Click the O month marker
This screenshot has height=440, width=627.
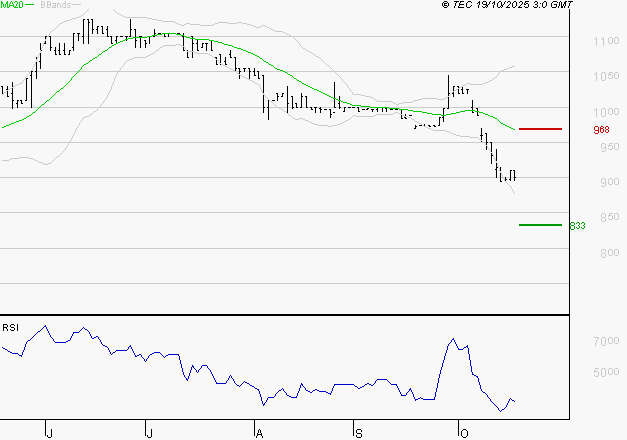click(x=464, y=434)
